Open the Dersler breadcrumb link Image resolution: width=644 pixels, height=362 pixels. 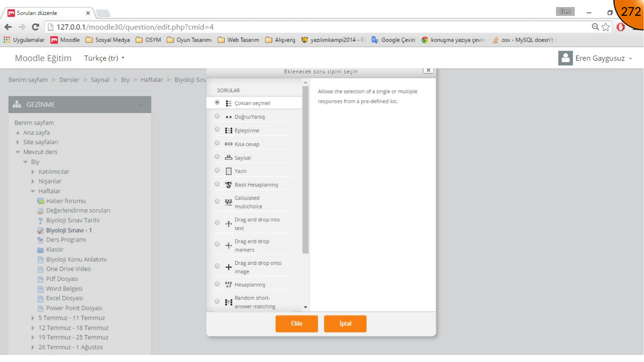point(69,80)
